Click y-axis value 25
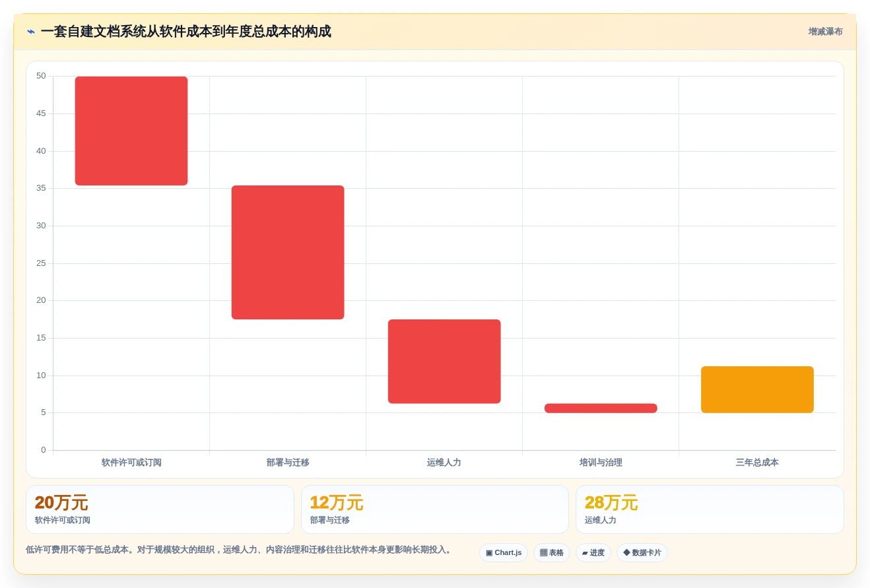Screen dimensions: 870x588 41,263
